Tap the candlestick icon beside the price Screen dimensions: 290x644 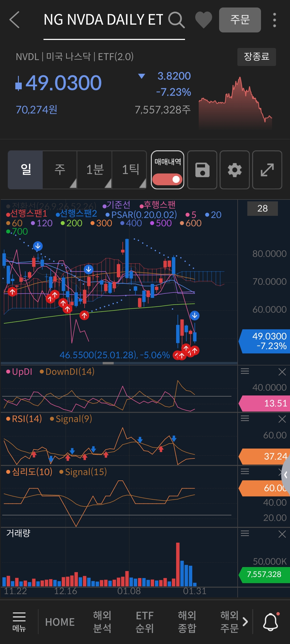[18, 83]
